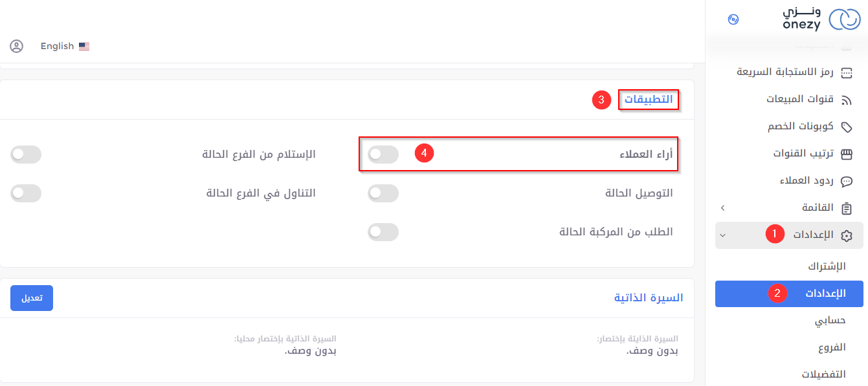Toggle الإستلام من الفرع الحالة switch

click(x=26, y=155)
